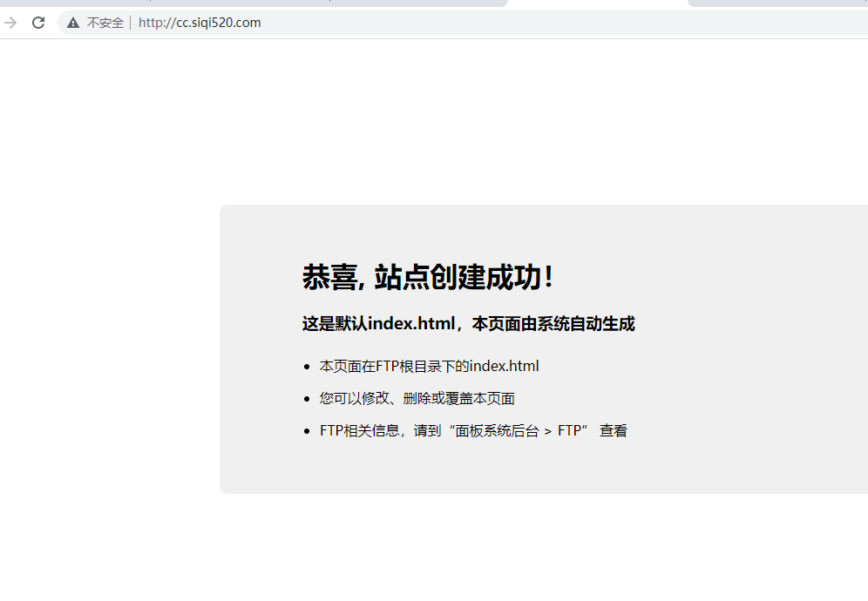Click the bullet before 本页面在FTP根目录下
Image resolution: width=868 pixels, height=601 pixels.
(x=307, y=368)
